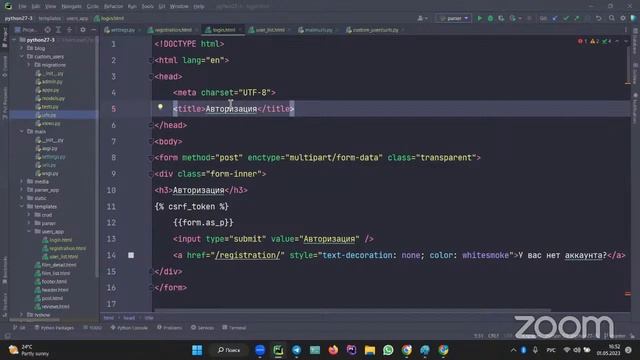Viewport: 640px width, 360px height.
Task: Click the undo/rollback arrow icon in toolbar
Action: pos(598,18)
